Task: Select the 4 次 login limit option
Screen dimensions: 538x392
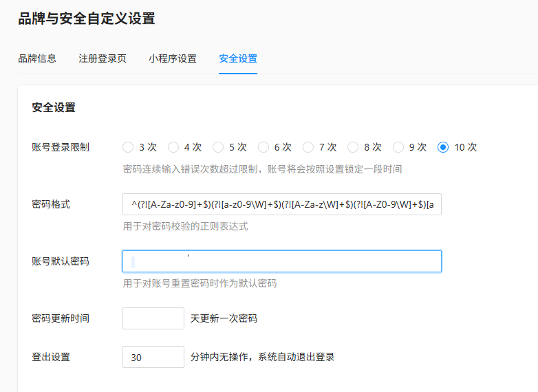Action: pos(173,147)
